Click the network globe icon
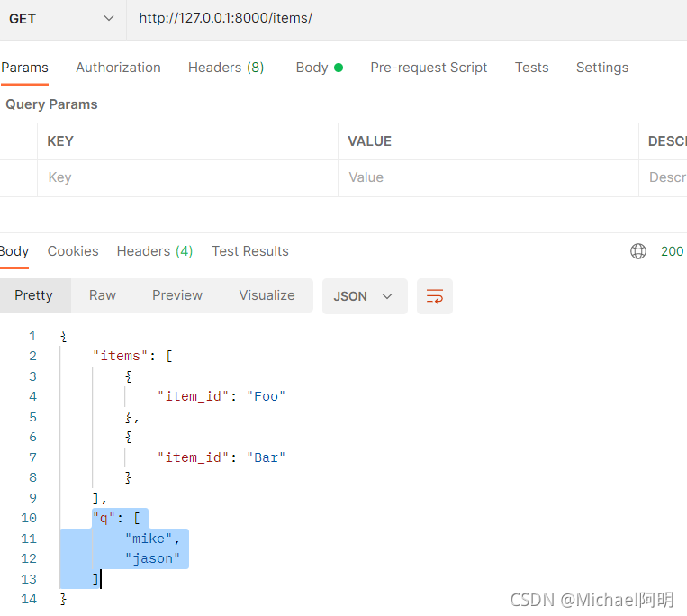The image size is (687, 616). 637,251
